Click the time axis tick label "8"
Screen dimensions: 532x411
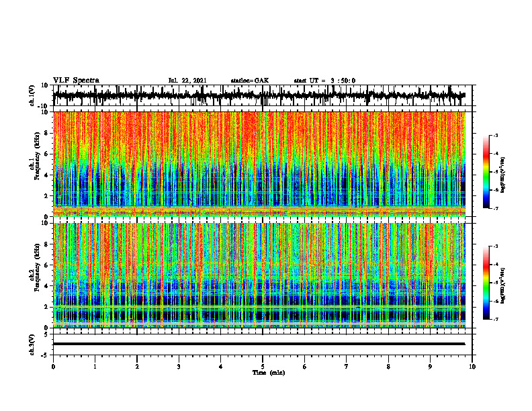(x=388, y=367)
